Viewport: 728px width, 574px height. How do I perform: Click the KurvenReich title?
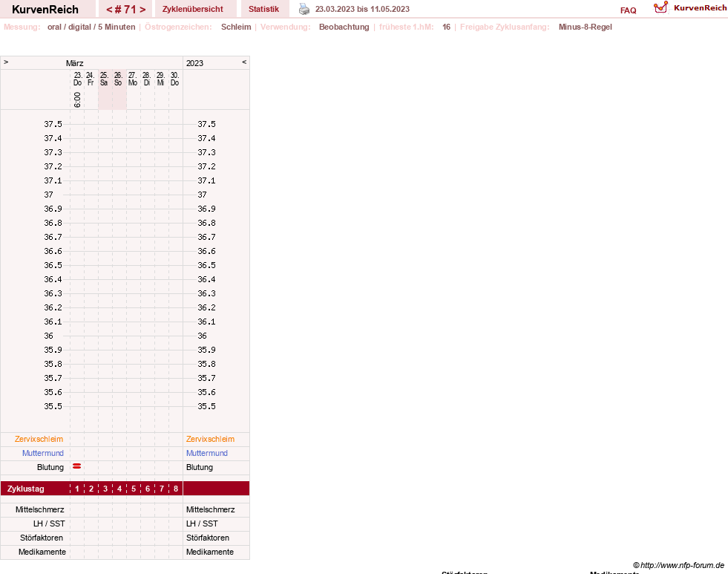click(x=45, y=10)
